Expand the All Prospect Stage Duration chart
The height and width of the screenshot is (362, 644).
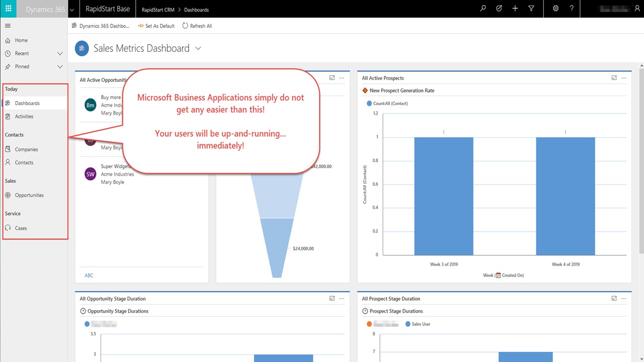(x=614, y=298)
